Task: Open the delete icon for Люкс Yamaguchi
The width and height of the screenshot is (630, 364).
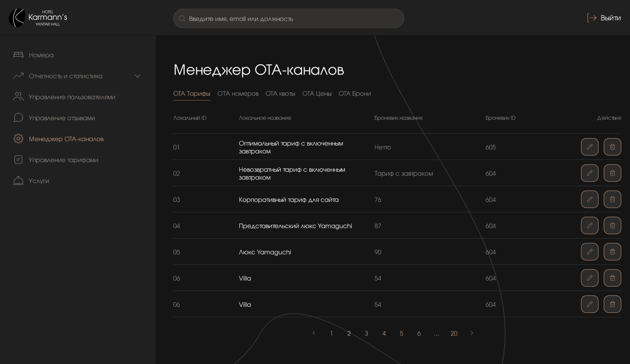Action: (612, 252)
